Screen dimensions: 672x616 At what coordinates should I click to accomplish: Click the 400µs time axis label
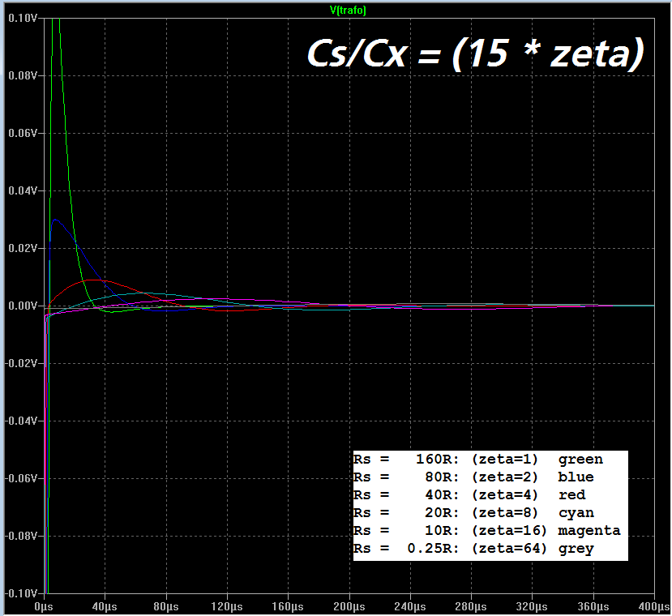(x=653, y=607)
